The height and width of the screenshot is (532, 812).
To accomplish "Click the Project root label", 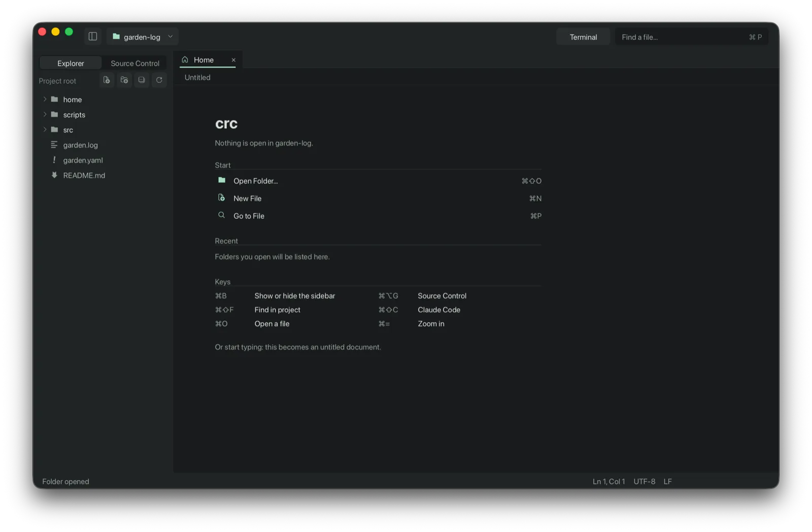I will [57, 81].
